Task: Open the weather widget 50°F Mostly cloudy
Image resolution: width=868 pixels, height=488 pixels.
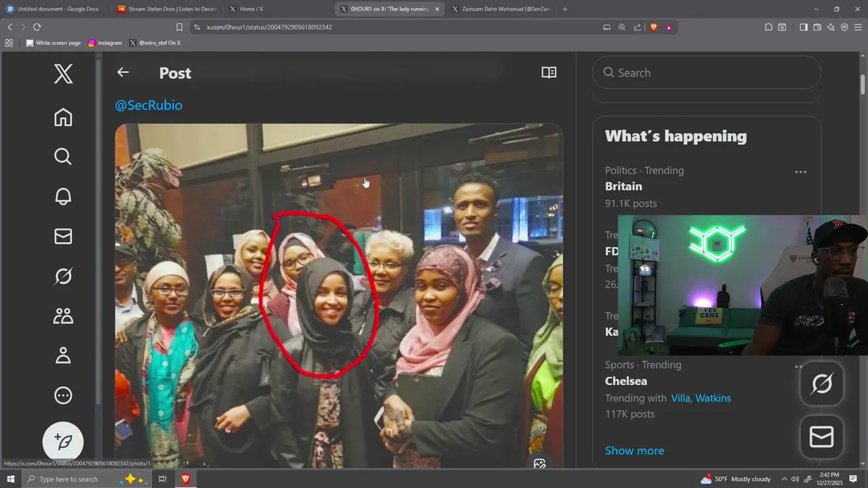Action: pos(736,479)
